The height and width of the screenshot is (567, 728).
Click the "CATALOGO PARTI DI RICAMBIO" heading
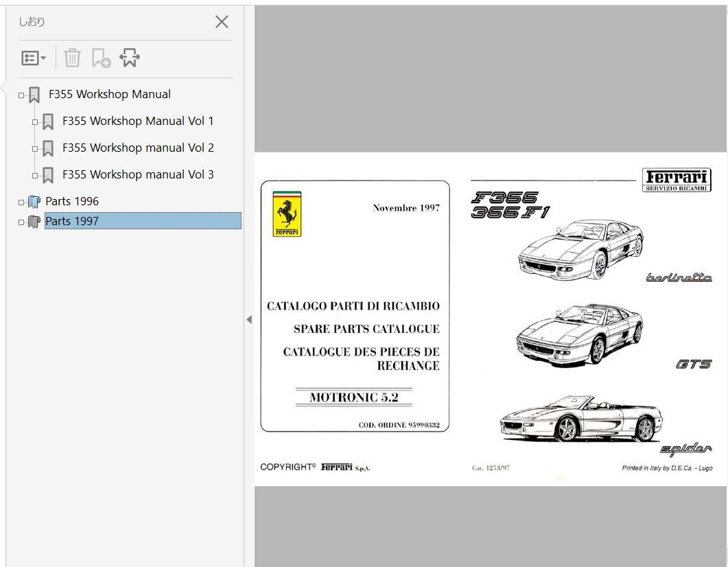[x=353, y=306]
